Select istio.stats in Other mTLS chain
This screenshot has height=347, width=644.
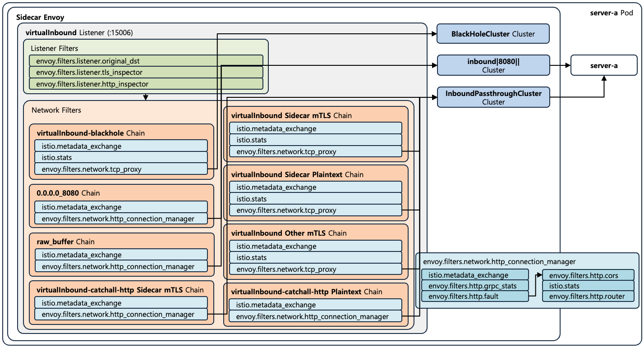pyautogui.click(x=316, y=258)
